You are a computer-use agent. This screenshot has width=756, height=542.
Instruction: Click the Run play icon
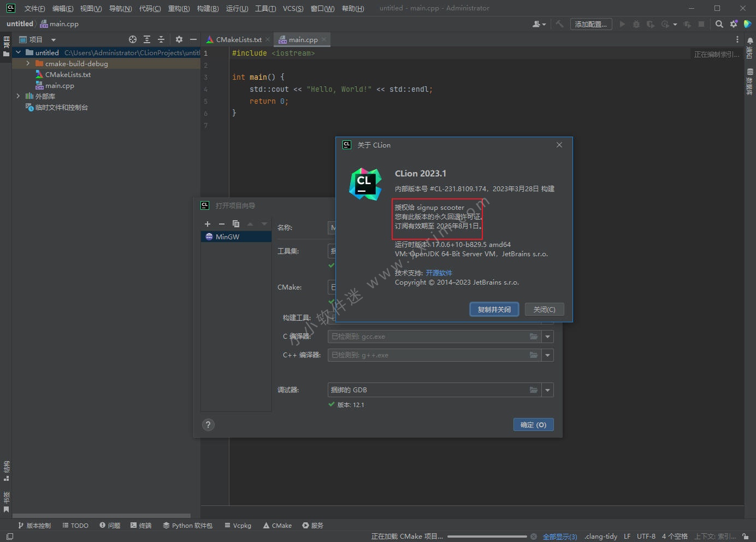click(622, 24)
